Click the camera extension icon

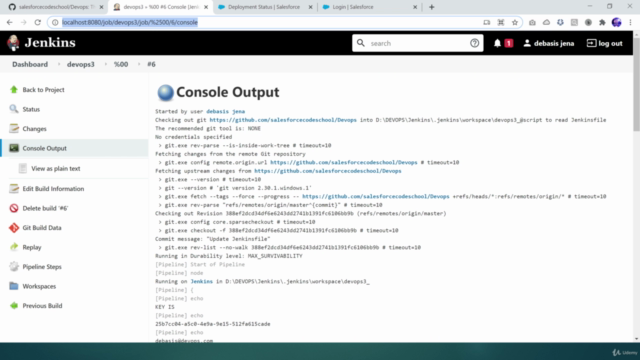[x=532, y=22]
